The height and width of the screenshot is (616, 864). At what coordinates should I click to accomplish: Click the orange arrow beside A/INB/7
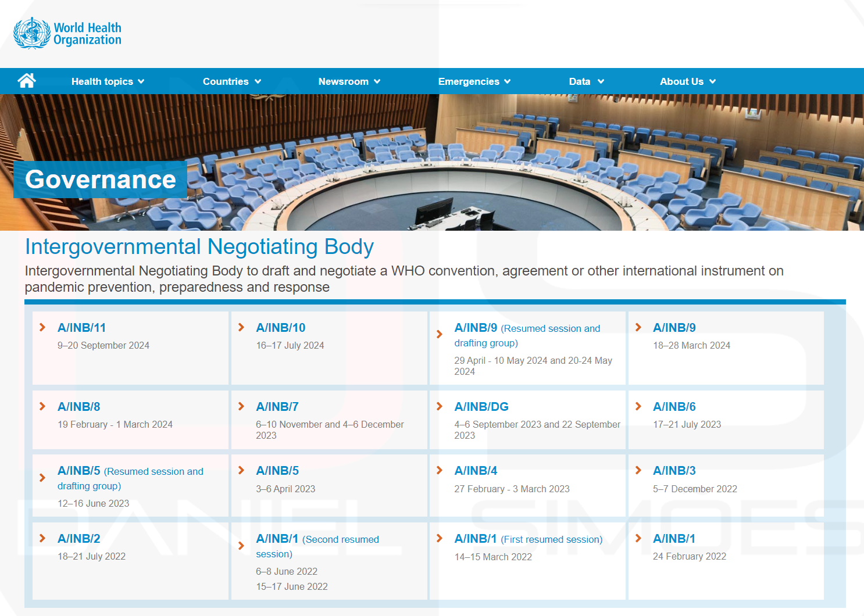241,406
